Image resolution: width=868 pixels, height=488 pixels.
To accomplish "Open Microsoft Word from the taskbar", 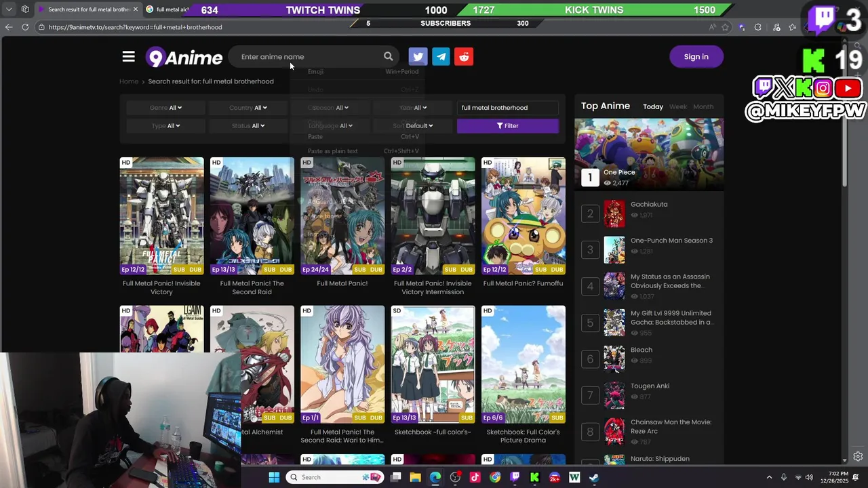I will pos(574,477).
